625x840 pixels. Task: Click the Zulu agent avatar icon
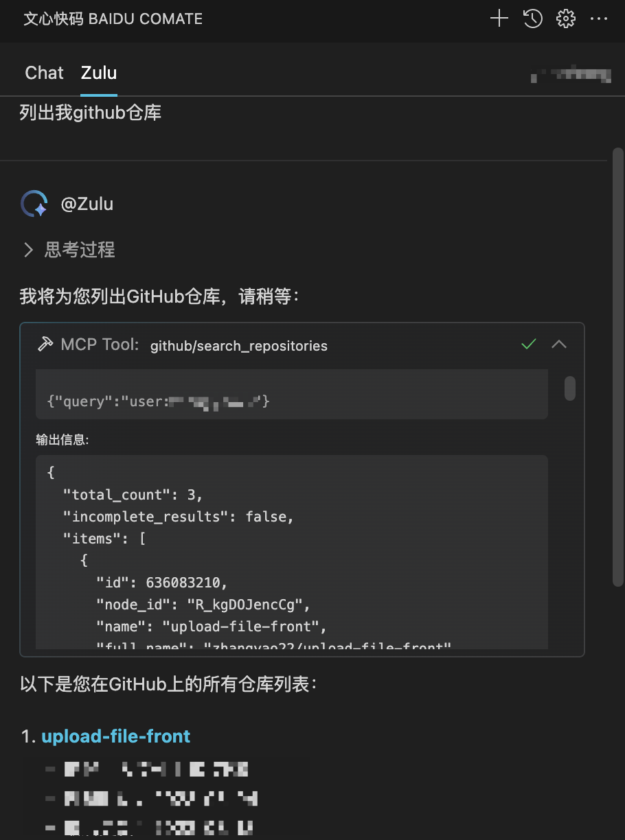[34, 204]
